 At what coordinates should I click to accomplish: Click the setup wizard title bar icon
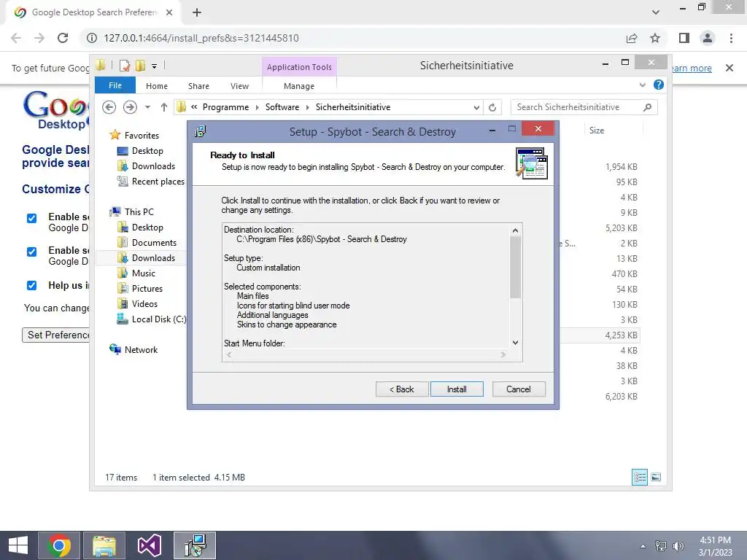200,131
